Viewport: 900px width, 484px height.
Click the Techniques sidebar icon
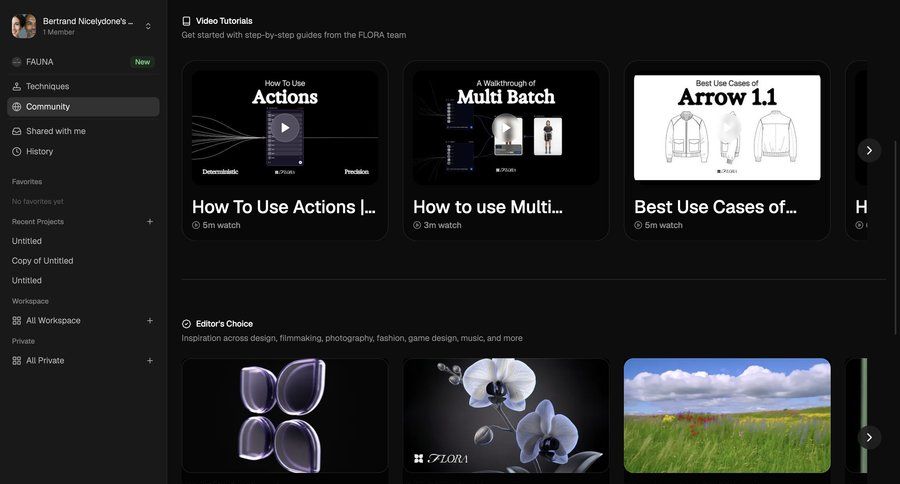17,86
